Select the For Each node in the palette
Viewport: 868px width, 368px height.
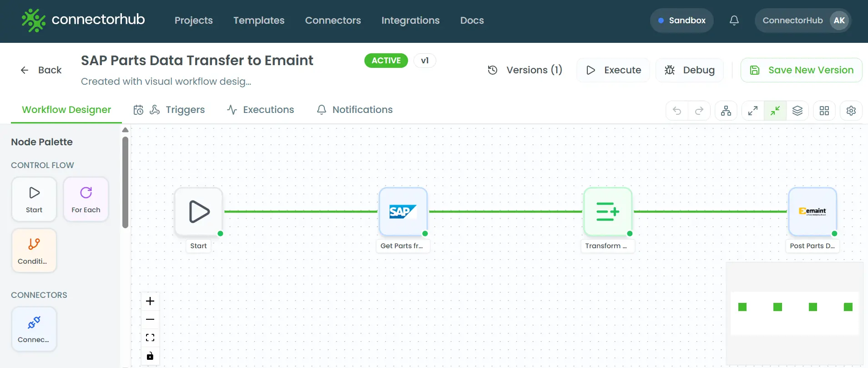(x=86, y=199)
